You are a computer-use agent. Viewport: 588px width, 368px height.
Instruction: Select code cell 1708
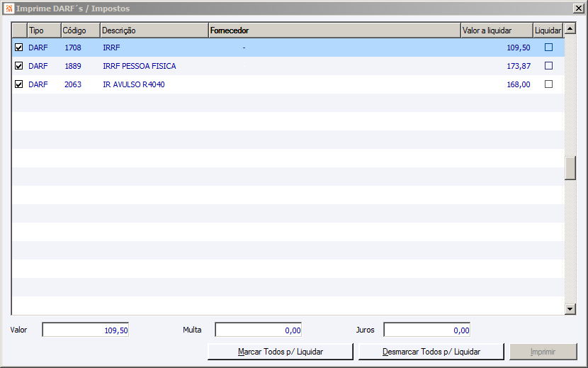[73, 48]
